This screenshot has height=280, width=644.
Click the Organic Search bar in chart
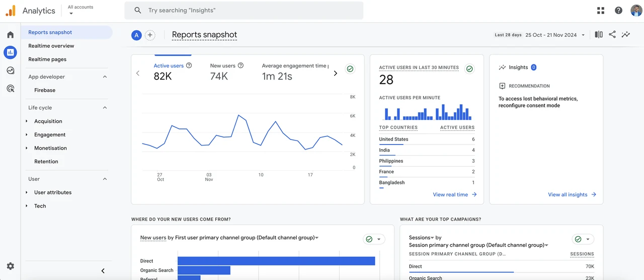(x=204, y=270)
